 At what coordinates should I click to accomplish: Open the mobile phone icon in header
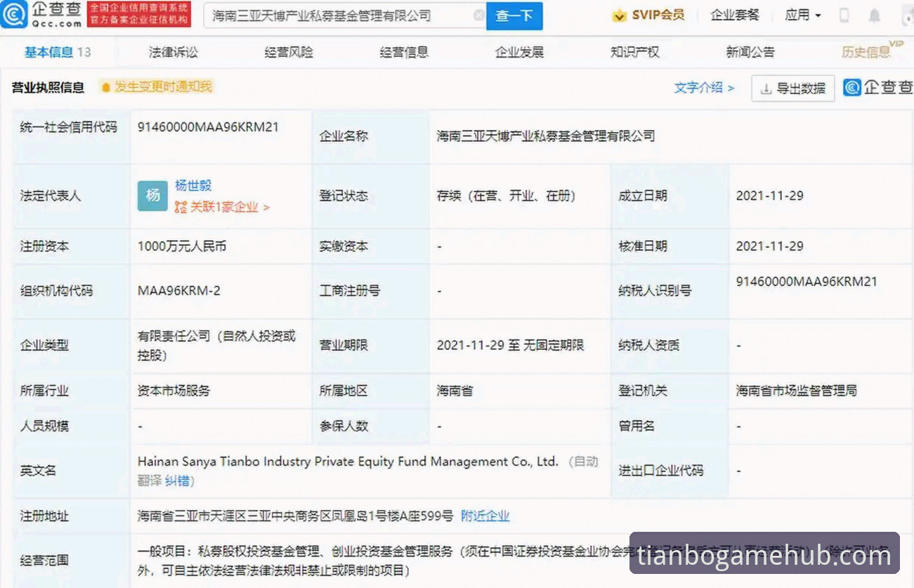point(844,15)
